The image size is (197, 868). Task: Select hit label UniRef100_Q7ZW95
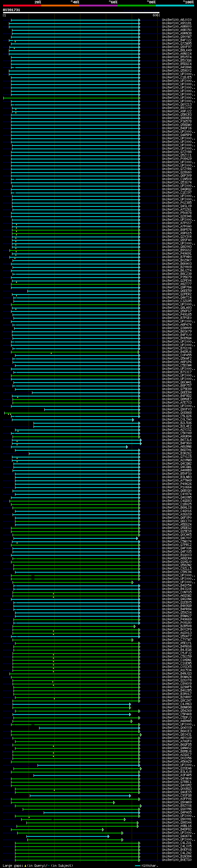click(x=177, y=43)
